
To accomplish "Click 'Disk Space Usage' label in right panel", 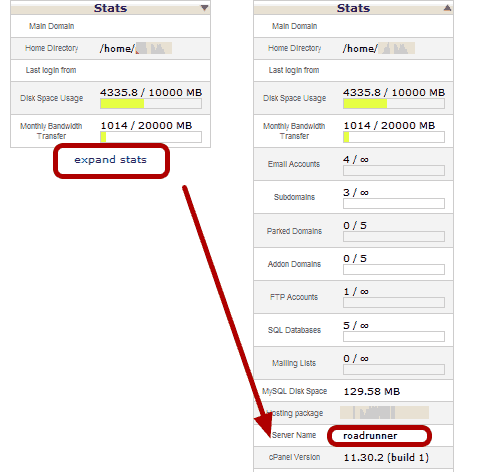I will click(294, 98).
